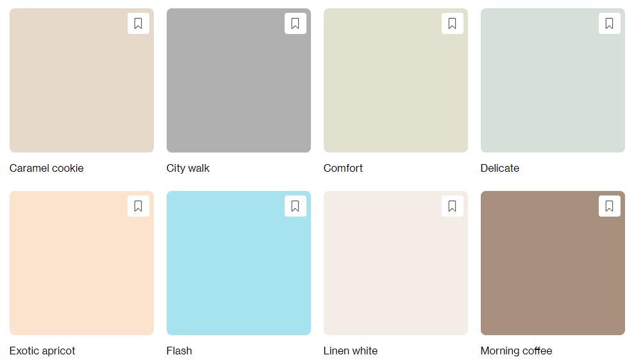
Task: Open the Caramel cookie name link
Action: coord(47,168)
